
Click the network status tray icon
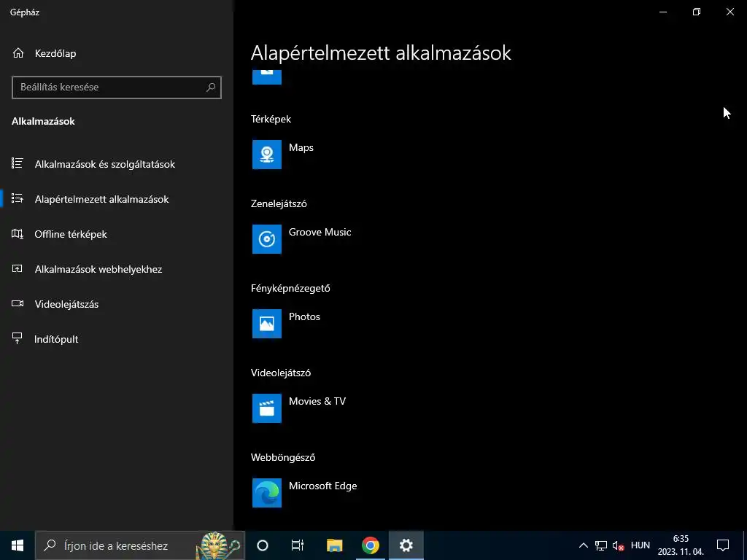click(601, 545)
